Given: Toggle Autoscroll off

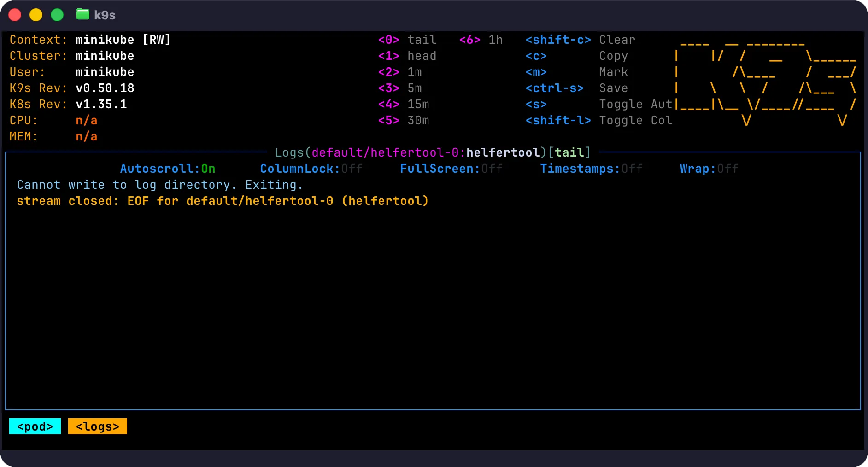Looking at the screenshot, I should point(167,169).
